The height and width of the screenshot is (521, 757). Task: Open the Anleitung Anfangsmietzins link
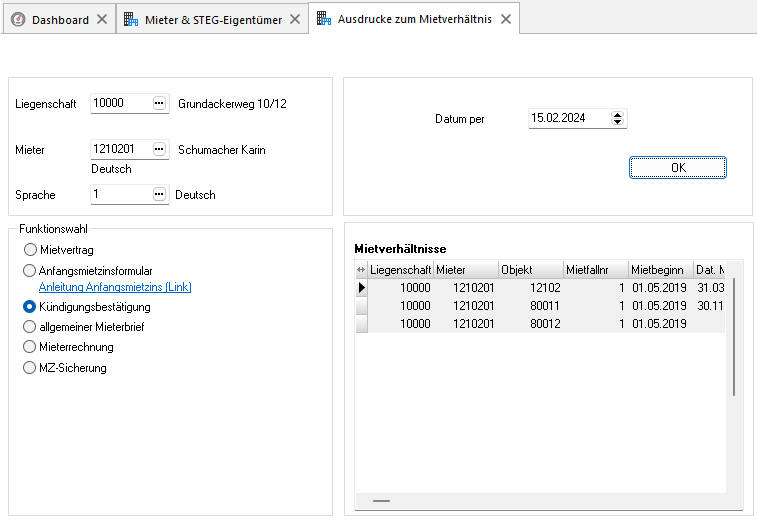click(115, 287)
